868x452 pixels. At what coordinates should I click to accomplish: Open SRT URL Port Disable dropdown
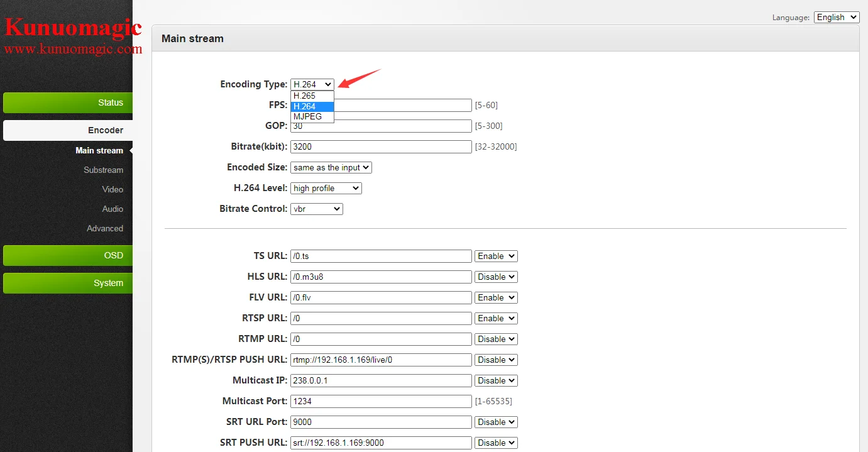[496, 422]
